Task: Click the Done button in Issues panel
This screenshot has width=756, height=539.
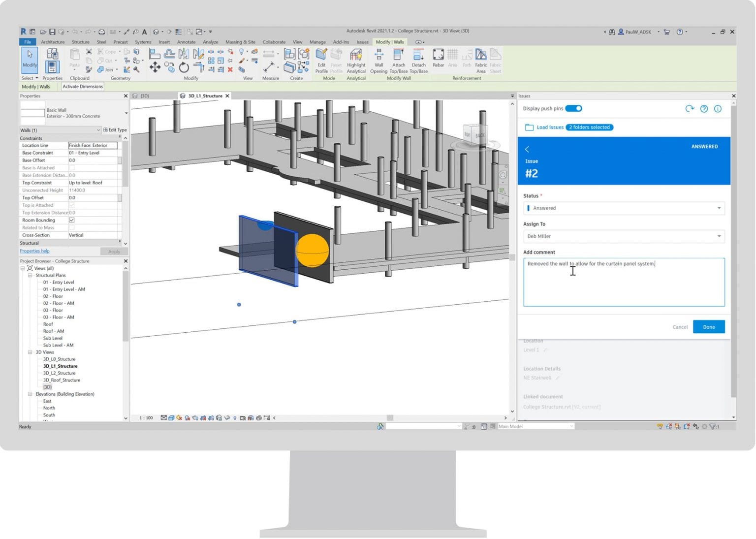Action: pos(708,326)
